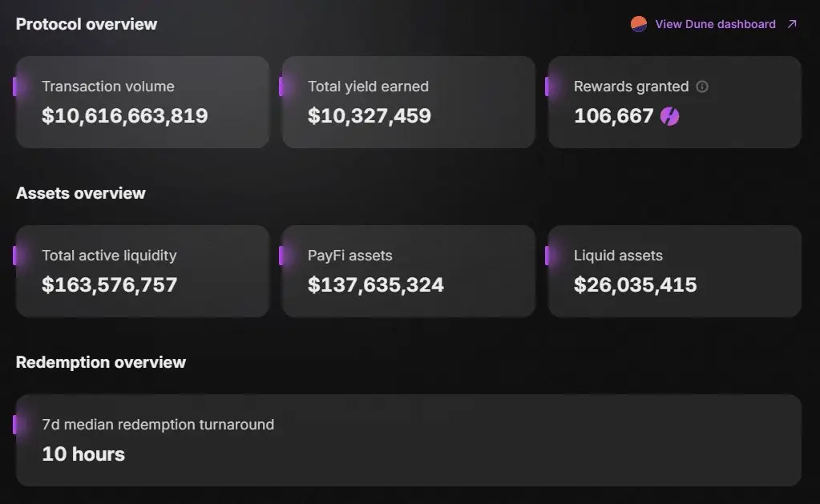Click the Rewards granted label text
The image size is (820, 504).
631,87
